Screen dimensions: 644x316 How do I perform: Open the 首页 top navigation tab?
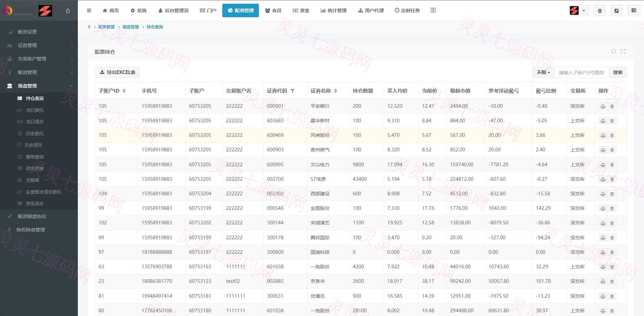pyautogui.click(x=111, y=10)
